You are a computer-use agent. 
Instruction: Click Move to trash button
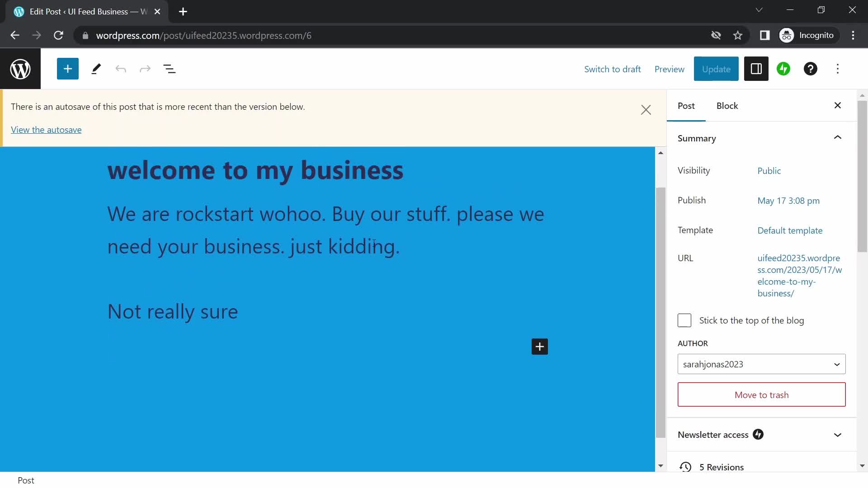click(x=762, y=395)
